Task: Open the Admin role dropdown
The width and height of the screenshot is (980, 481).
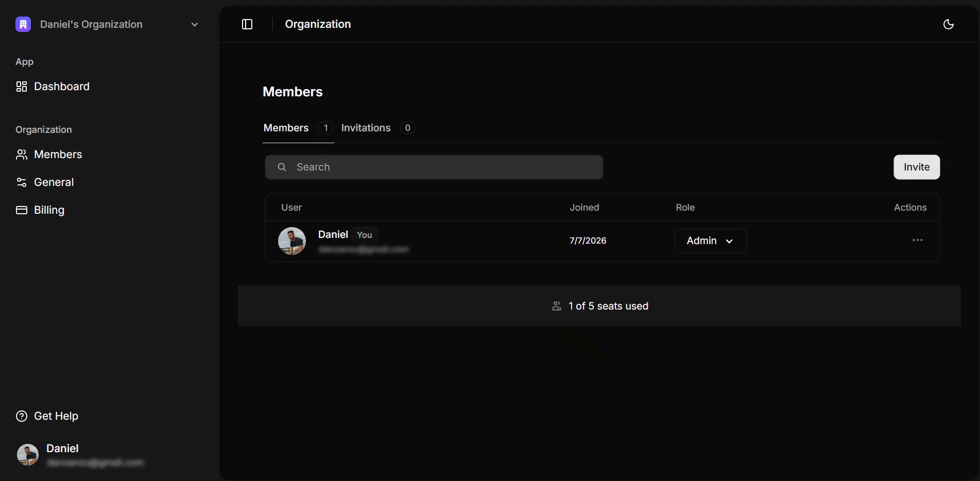Action: 711,240
